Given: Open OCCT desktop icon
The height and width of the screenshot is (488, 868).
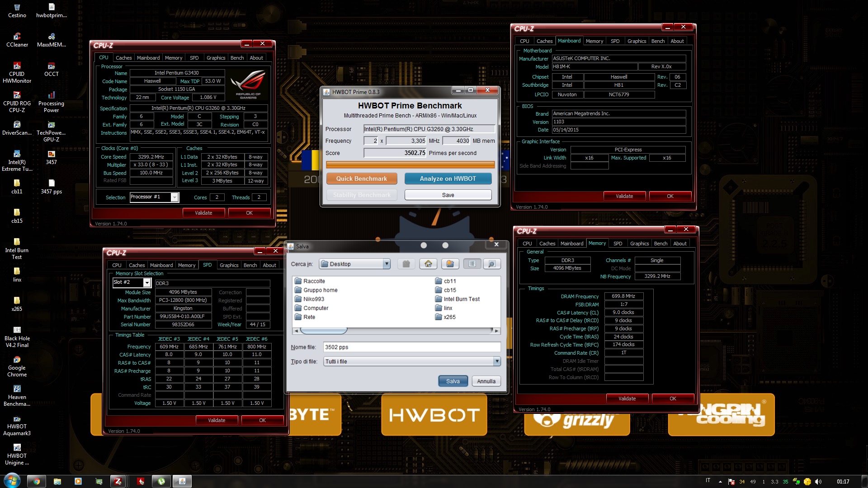Looking at the screenshot, I should point(51,70).
